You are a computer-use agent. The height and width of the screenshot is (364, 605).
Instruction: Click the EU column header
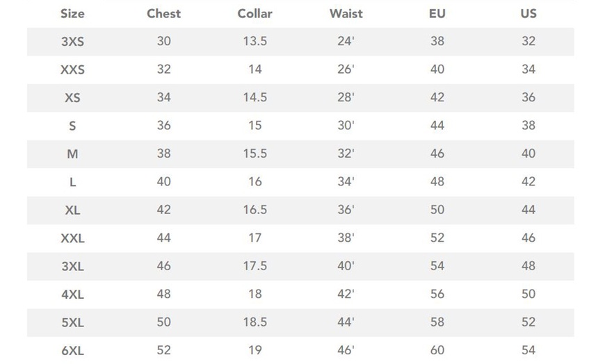coord(437,13)
